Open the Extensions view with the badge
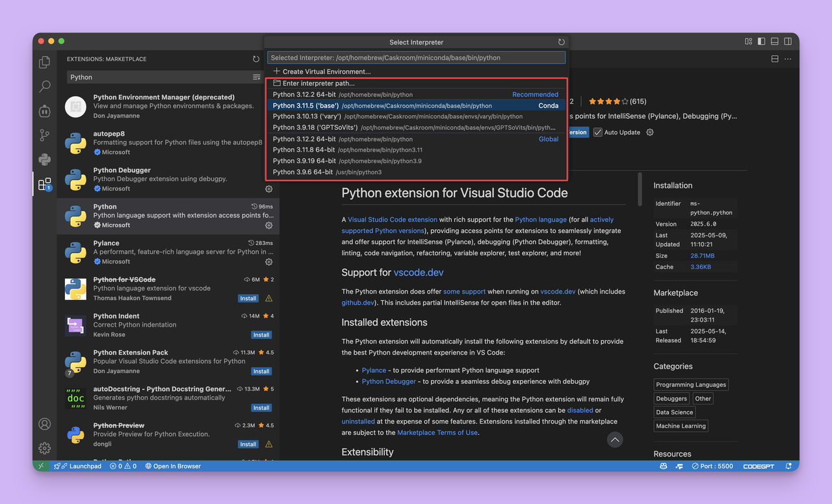The image size is (832, 504). (x=44, y=184)
